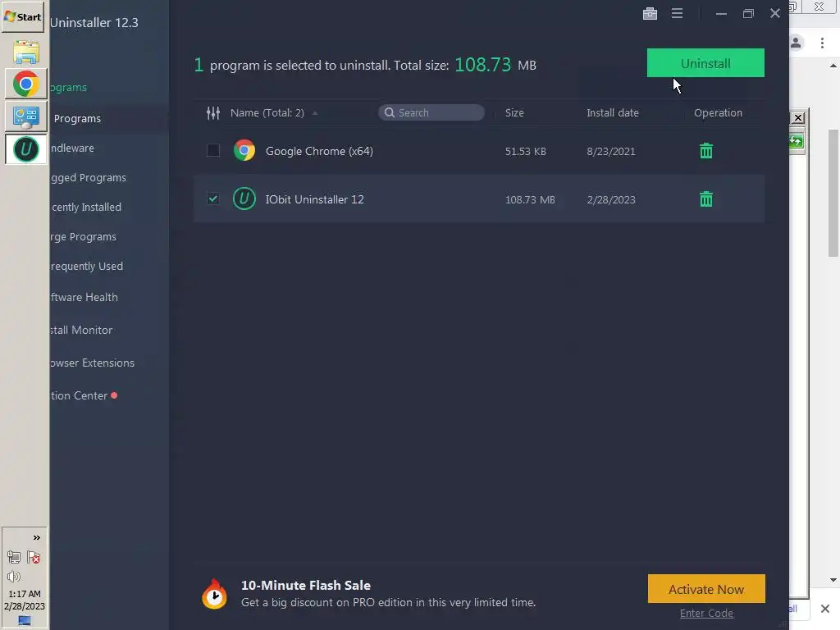Click the show desktop icon below the clock
This screenshot has width=840, height=630.
pos(24,620)
